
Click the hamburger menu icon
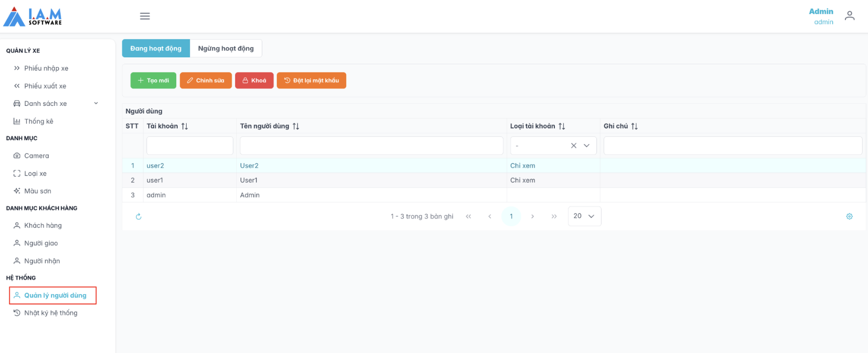pyautogui.click(x=145, y=16)
